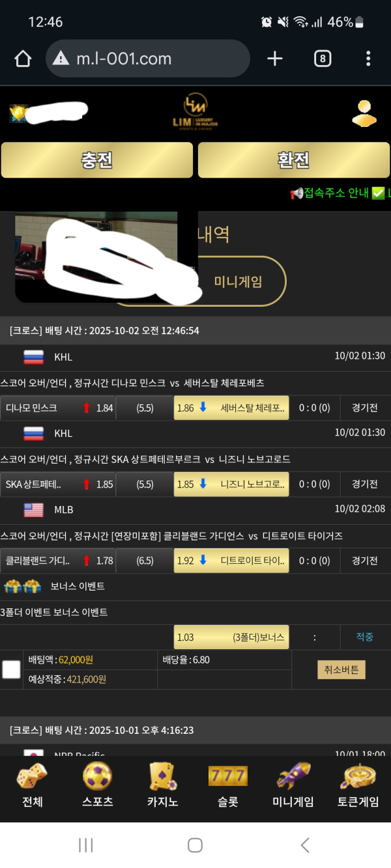This screenshot has width=391, height=868.
Task: Click the 환전 gold button
Action: tap(294, 160)
